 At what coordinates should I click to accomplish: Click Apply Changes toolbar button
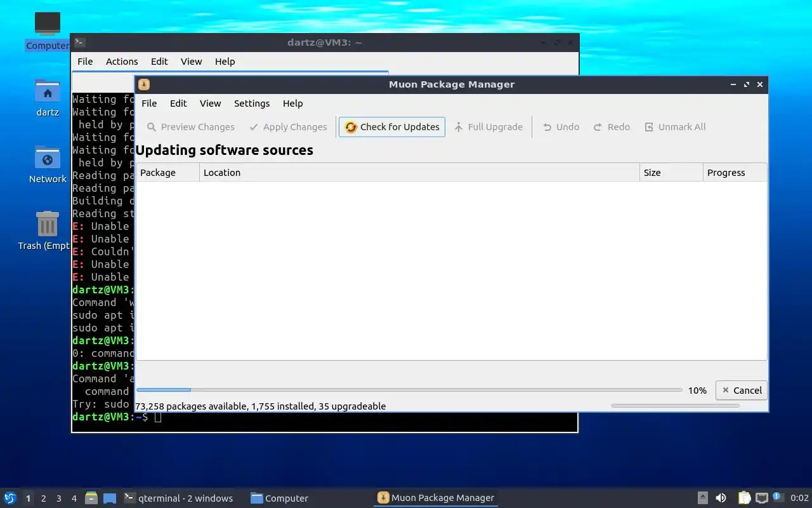point(288,127)
